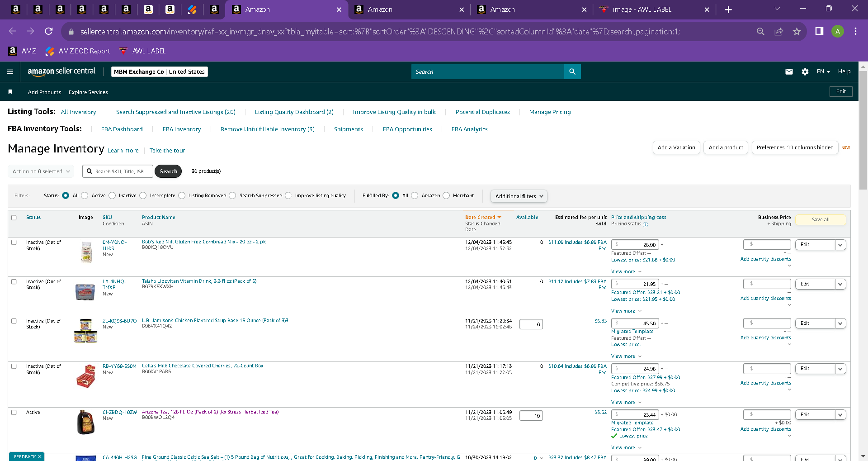Screen dimensions: 868x461
Task: Open the AWL LABEL bookmark
Action: click(x=142, y=51)
